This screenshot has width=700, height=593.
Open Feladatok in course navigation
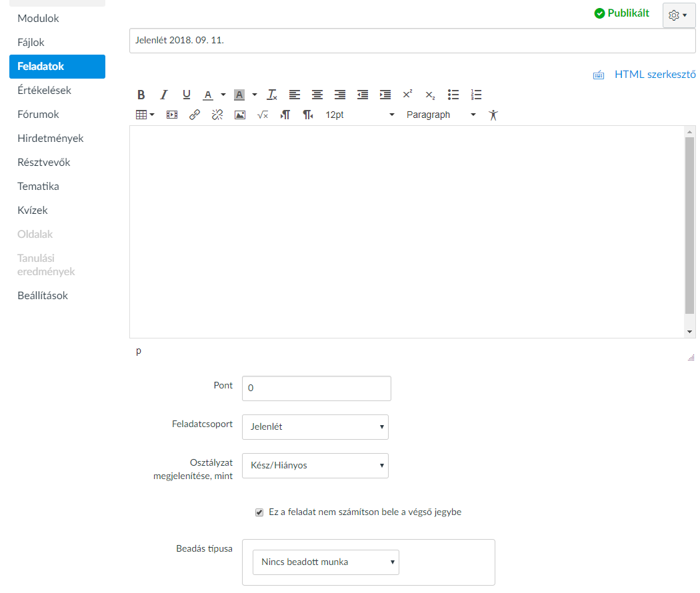(57, 67)
